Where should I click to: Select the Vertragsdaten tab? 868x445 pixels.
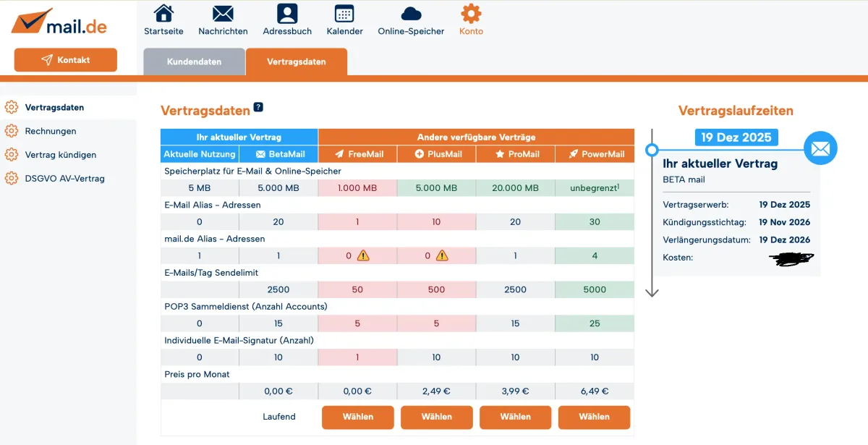(297, 62)
